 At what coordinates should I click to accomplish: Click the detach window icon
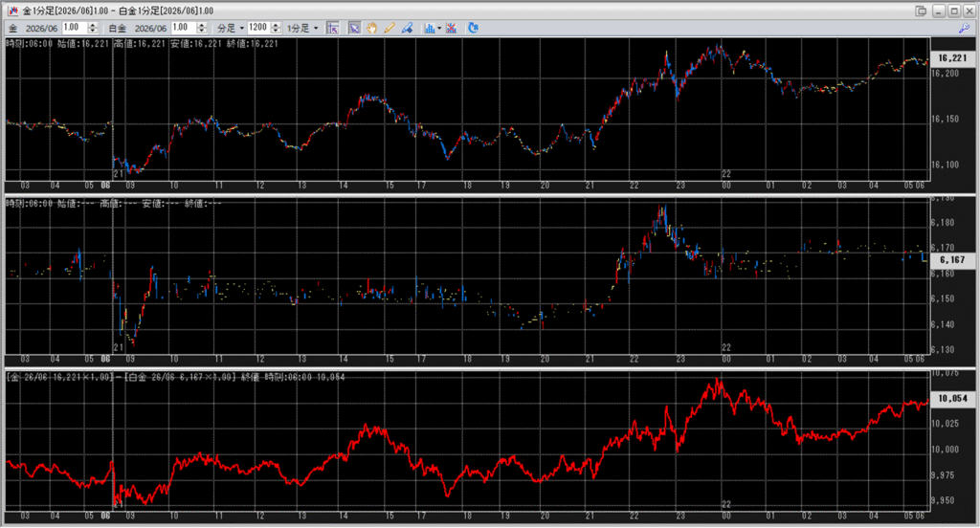tap(921, 10)
